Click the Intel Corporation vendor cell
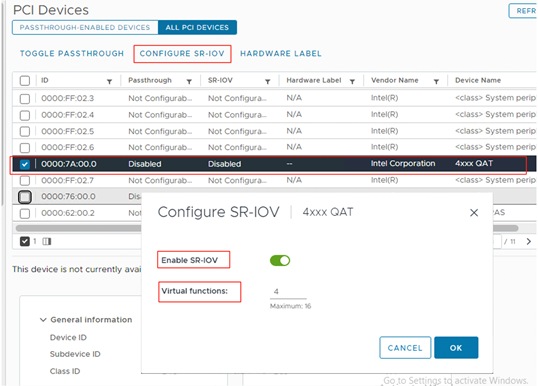538x386 pixels. click(403, 163)
